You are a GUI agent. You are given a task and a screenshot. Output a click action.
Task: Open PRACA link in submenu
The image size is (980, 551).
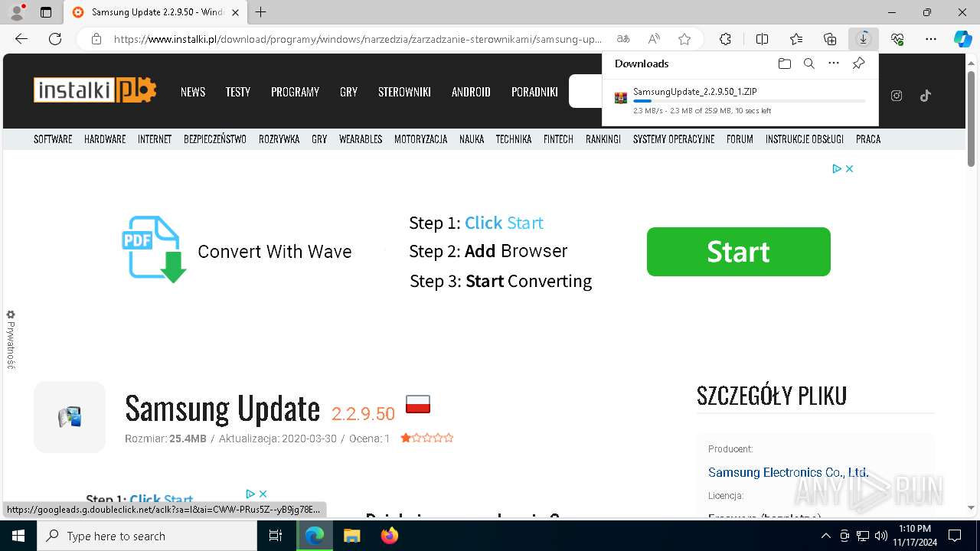click(868, 139)
